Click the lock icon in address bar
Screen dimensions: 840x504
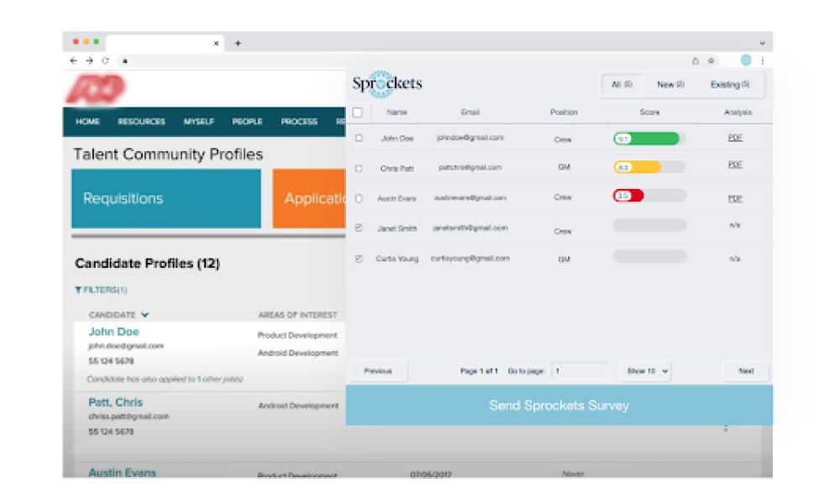coord(125,61)
